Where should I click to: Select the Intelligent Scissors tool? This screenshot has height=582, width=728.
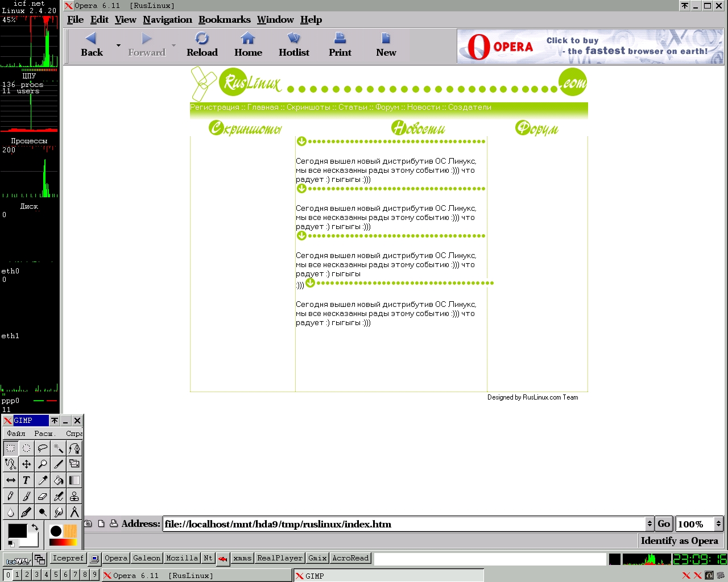[10, 464]
